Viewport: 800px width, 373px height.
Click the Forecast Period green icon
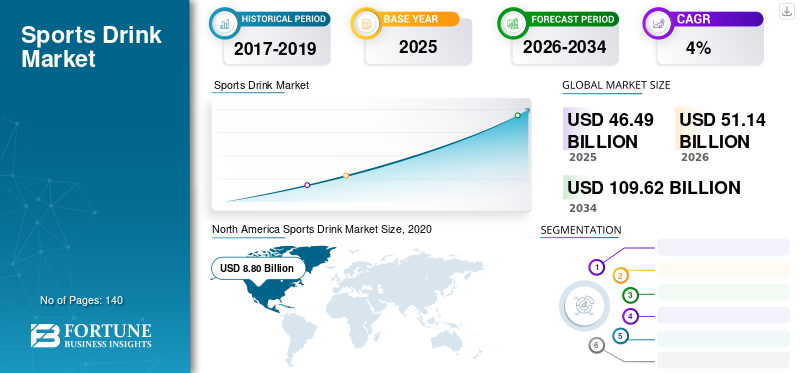513,23
